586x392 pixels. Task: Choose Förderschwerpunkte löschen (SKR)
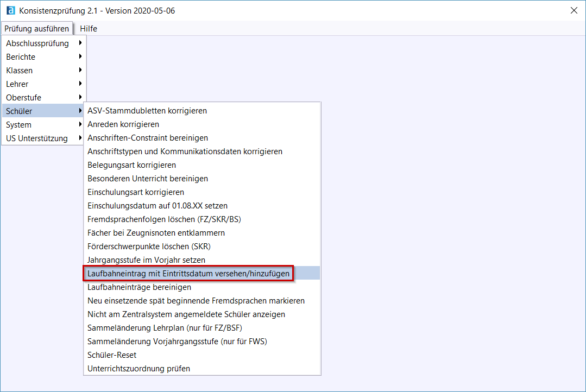tap(202, 246)
